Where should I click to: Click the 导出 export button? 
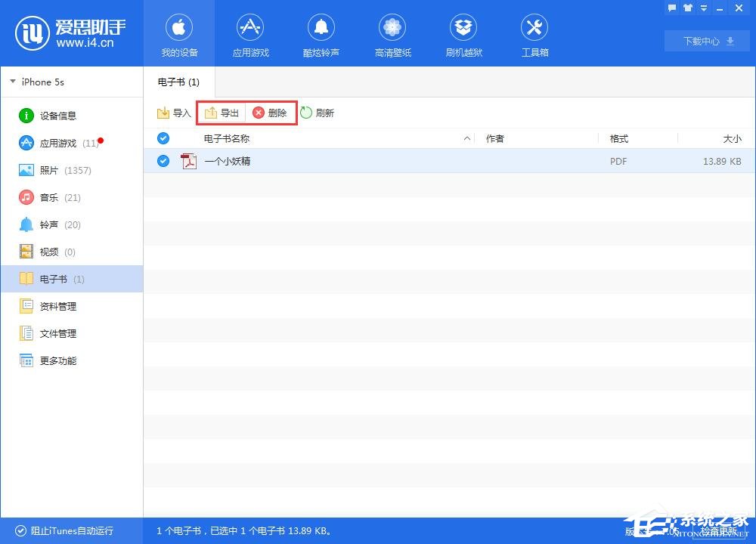point(222,113)
